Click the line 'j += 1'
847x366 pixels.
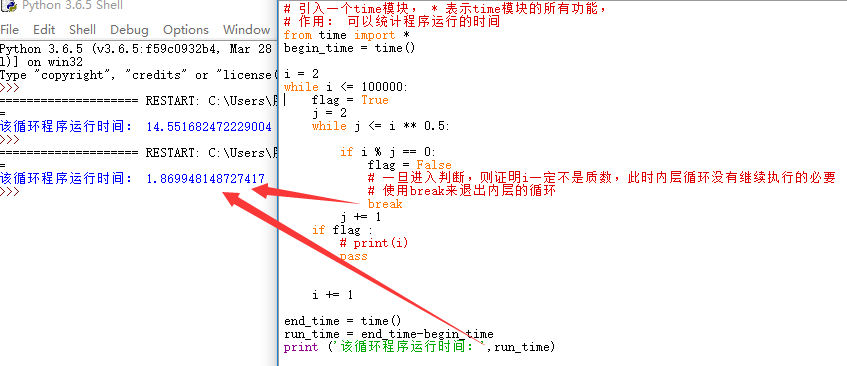tap(360, 216)
